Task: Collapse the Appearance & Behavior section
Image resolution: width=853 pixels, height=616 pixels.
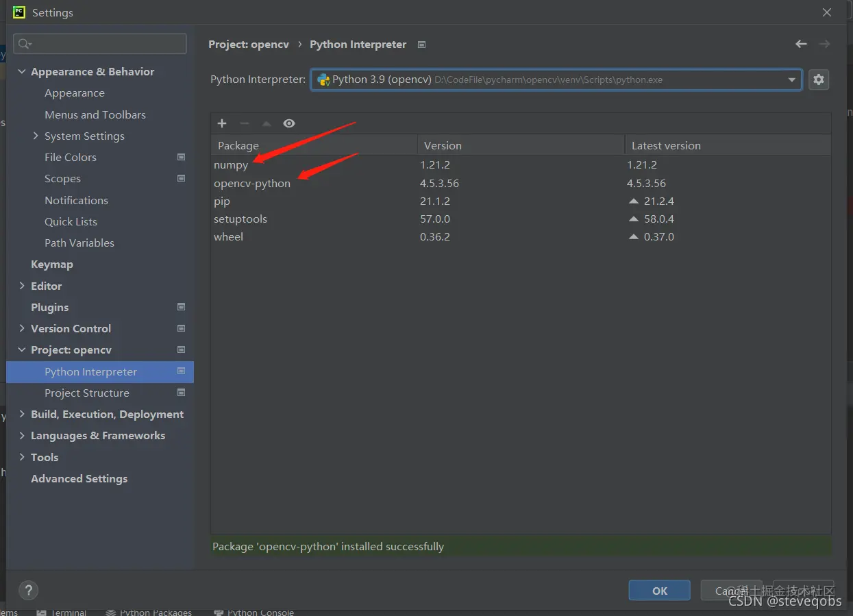Action: (22, 71)
